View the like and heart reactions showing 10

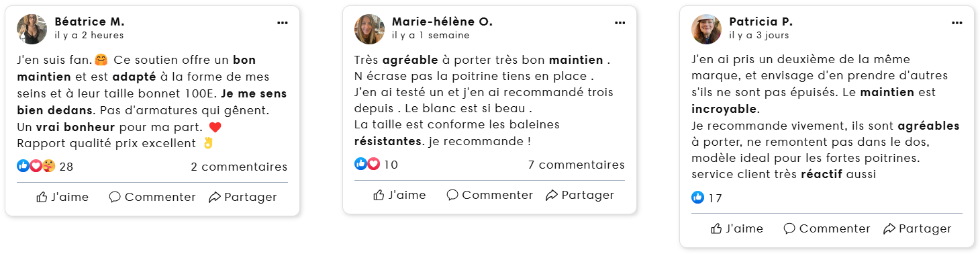click(376, 164)
